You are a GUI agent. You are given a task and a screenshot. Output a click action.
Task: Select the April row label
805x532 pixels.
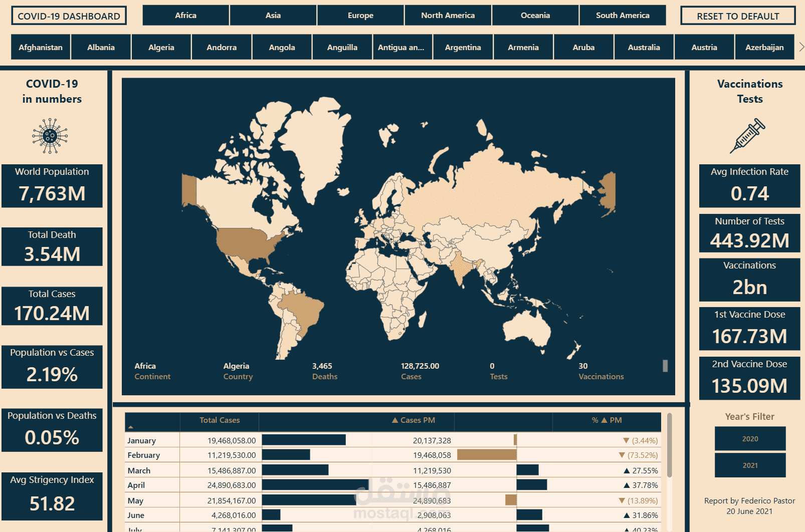[136, 485]
